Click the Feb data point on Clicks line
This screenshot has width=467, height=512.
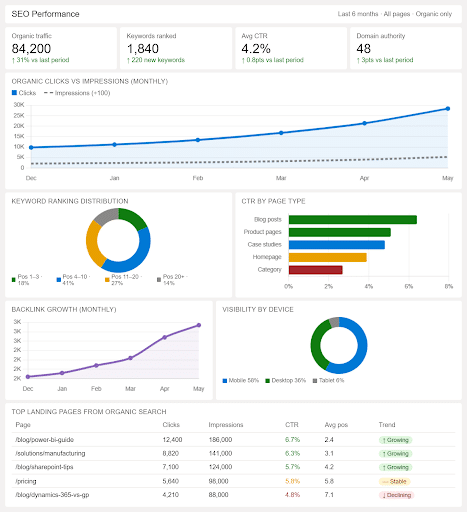[x=198, y=140]
